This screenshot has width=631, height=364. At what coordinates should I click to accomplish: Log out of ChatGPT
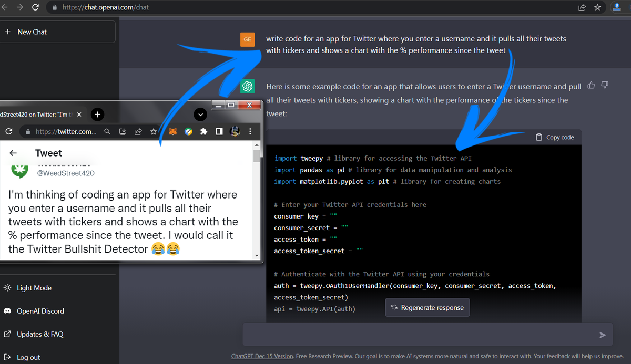(22, 357)
